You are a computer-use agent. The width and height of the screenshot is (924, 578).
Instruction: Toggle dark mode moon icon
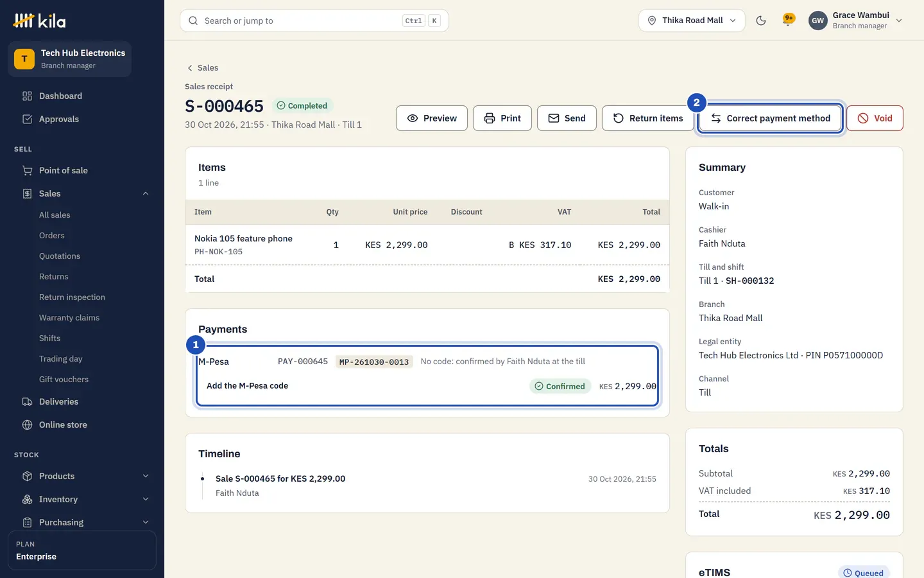761,21
